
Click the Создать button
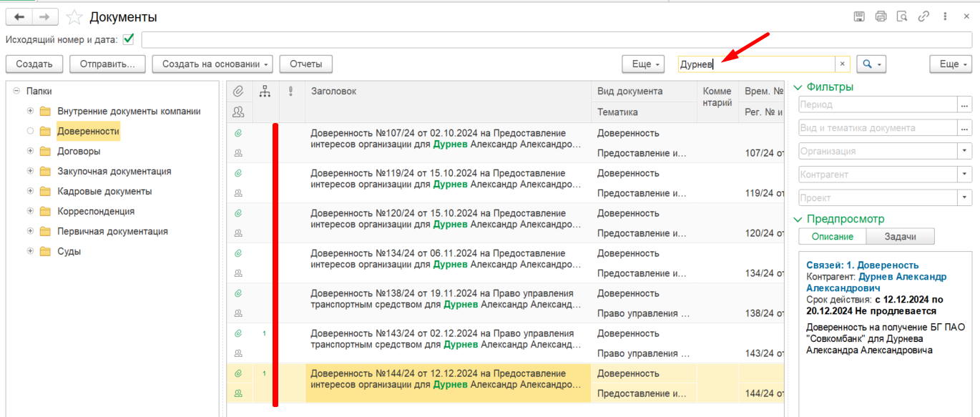tap(34, 64)
